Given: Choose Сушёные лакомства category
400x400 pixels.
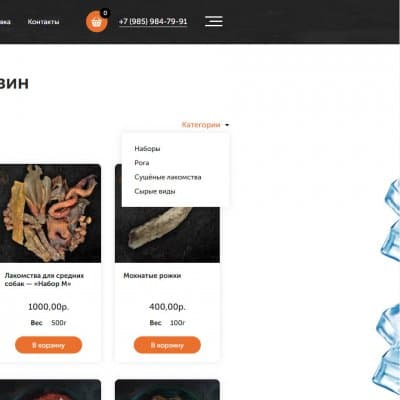Looking at the screenshot, I should [x=168, y=177].
